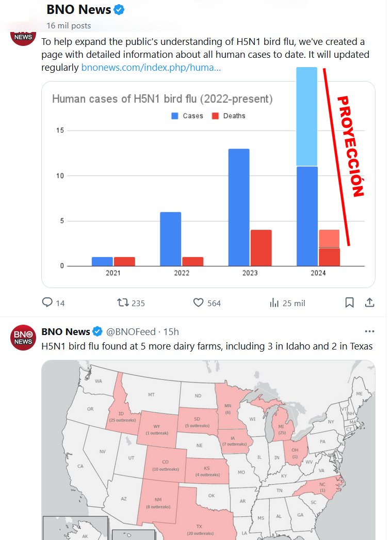Click the red Deaths legend swatch
Viewport: 392px width, 540px height.
(x=216, y=116)
